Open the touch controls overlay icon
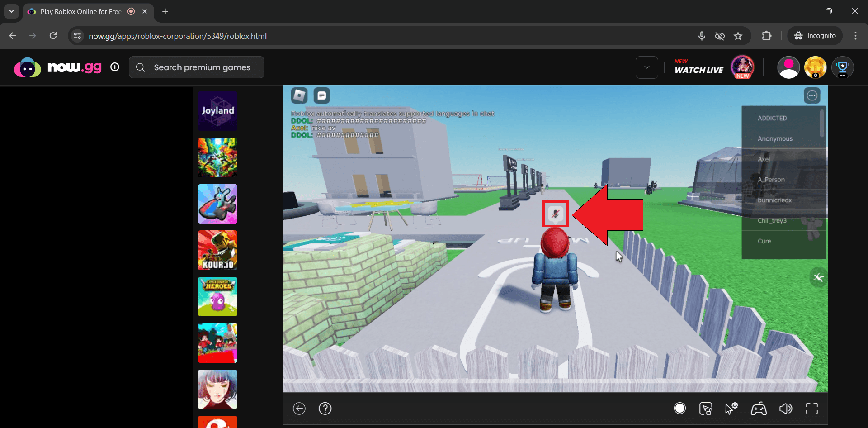The image size is (868, 428). [706, 409]
